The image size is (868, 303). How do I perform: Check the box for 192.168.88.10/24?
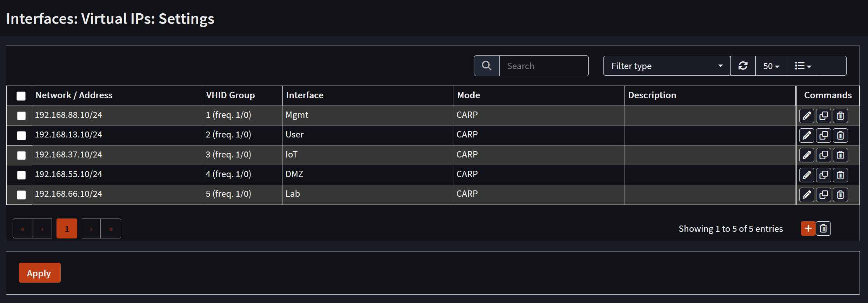[21, 116]
